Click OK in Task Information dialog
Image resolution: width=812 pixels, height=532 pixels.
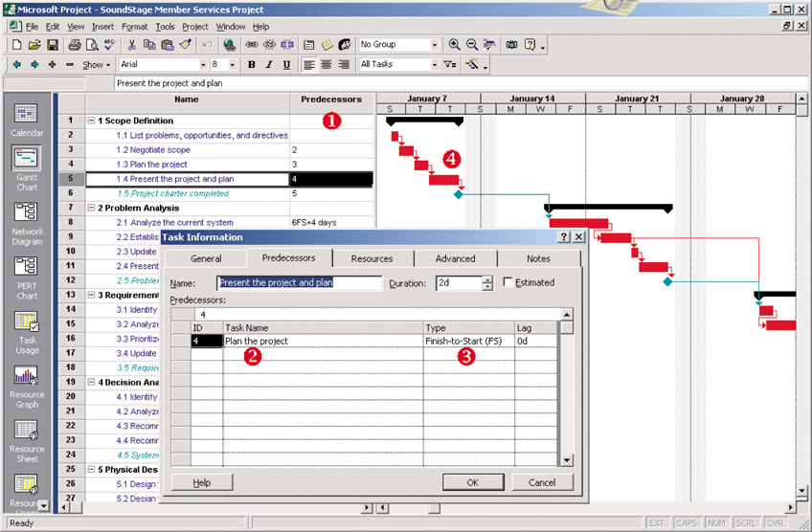[473, 482]
